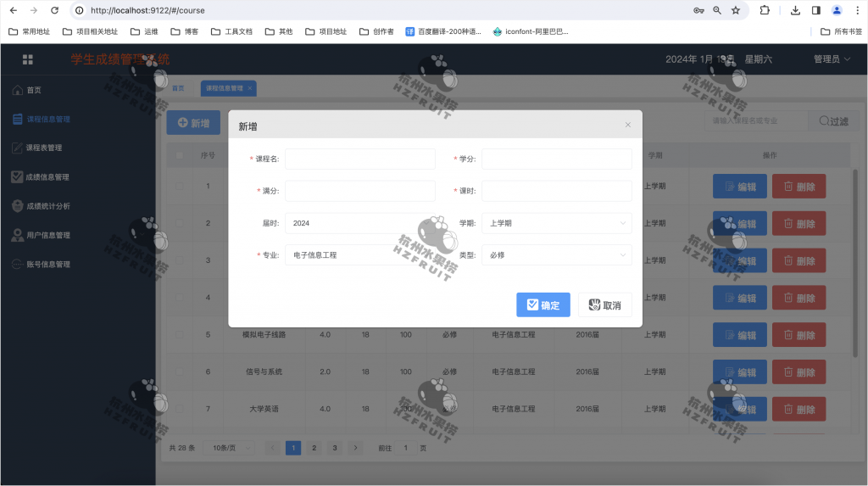The width and height of the screenshot is (868, 486).
Task: Focus the 满分 input field
Action: point(359,191)
